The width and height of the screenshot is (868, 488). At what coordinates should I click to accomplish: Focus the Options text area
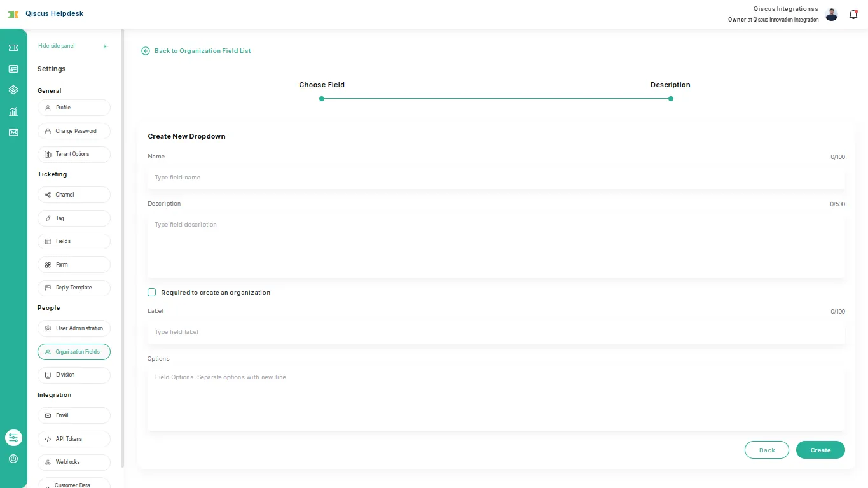(x=496, y=399)
